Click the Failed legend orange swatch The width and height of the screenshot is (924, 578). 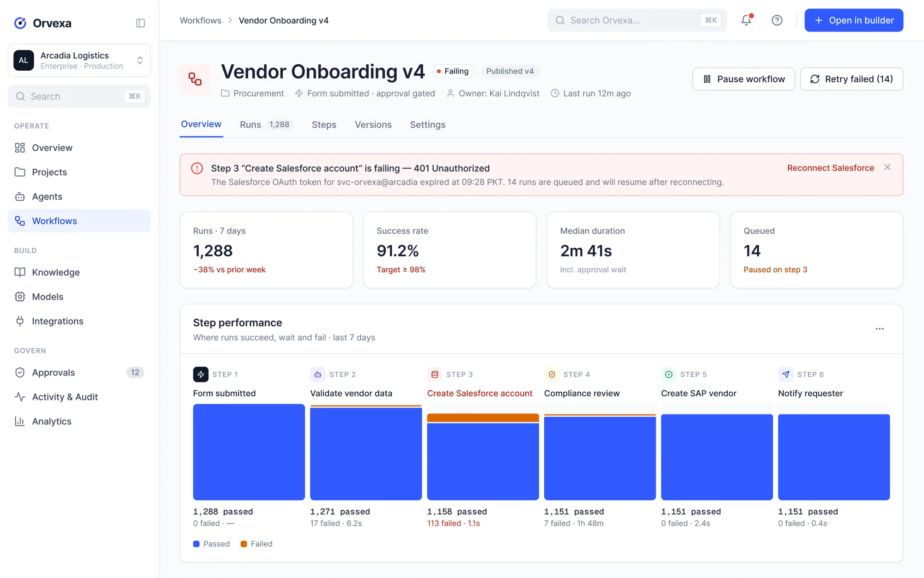(244, 544)
